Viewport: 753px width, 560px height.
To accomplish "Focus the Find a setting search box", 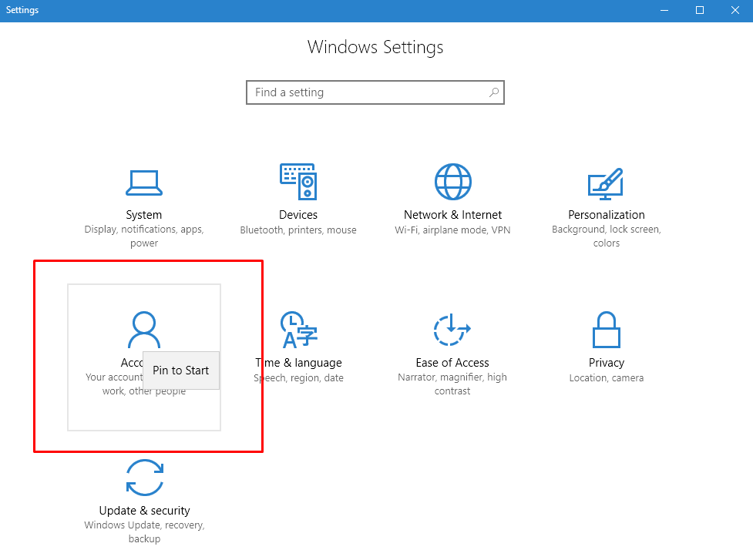I will click(375, 92).
